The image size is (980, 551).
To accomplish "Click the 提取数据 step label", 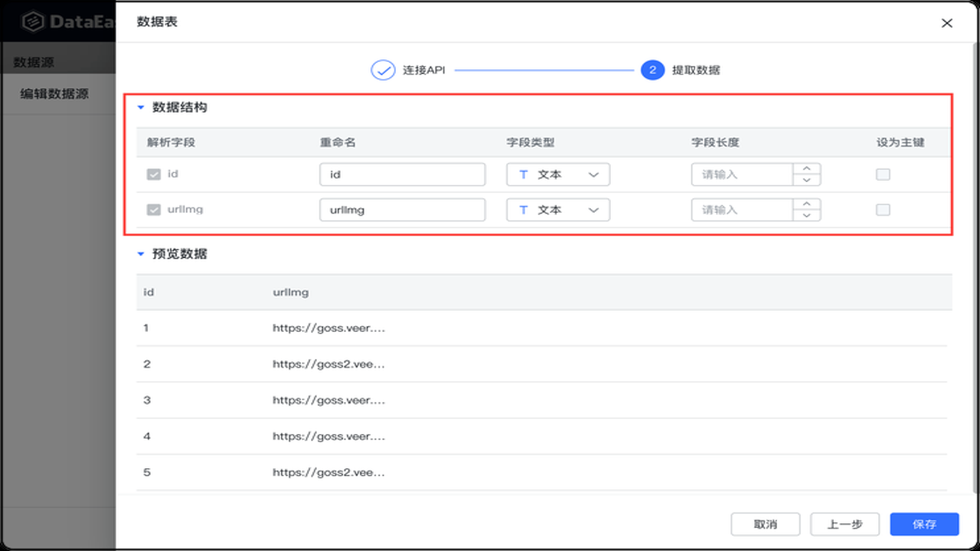I will point(696,70).
